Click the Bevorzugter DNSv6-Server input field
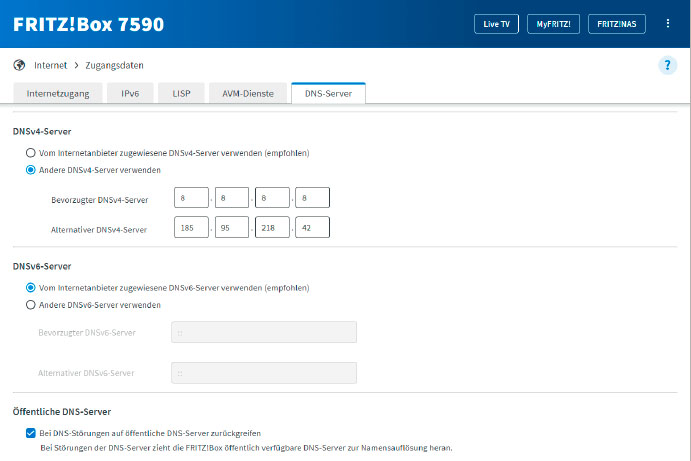The height and width of the screenshot is (461, 691). (264, 332)
